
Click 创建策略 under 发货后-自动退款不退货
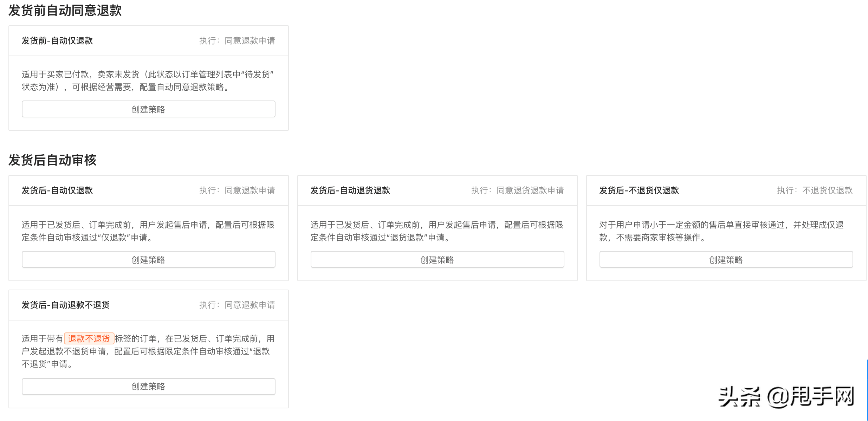tap(148, 386)
